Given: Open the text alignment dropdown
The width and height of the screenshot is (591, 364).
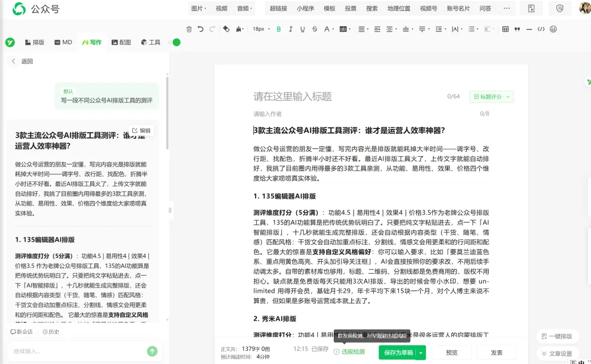Looking at the screenshot, I should click(x=363, y=29).
